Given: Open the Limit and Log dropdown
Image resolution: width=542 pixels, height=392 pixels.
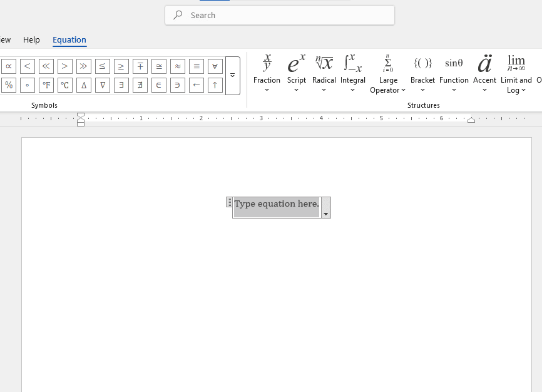Looking at the screenshot, I should 516,73.
